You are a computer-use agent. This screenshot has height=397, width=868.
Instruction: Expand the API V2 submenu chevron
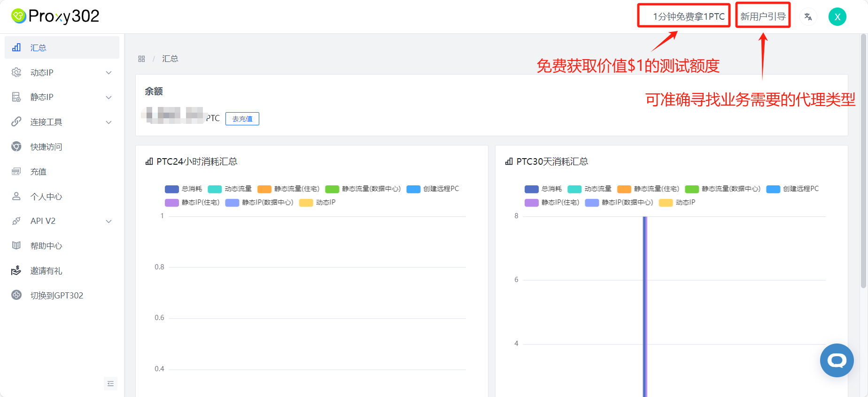(108, 221)
